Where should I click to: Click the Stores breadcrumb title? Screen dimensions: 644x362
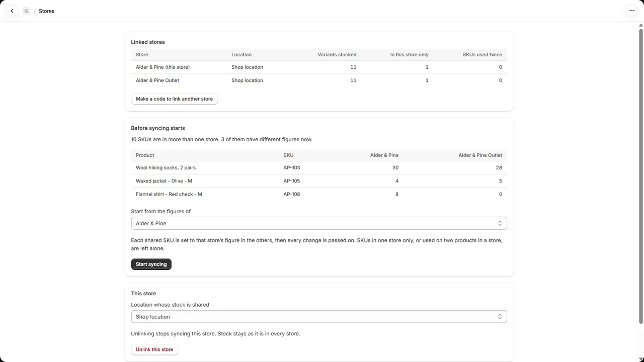(47, 11)
